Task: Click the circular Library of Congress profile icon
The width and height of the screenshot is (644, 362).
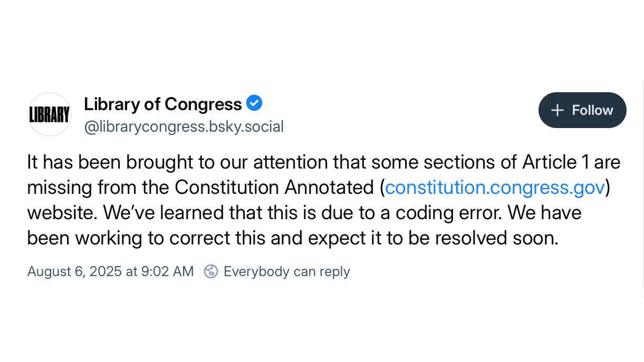Action: [49, 114]
